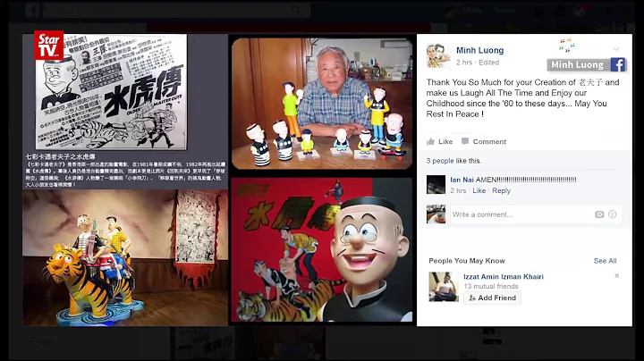Click the Facebook badge beside Minh Luong tag

coord(618,65)
